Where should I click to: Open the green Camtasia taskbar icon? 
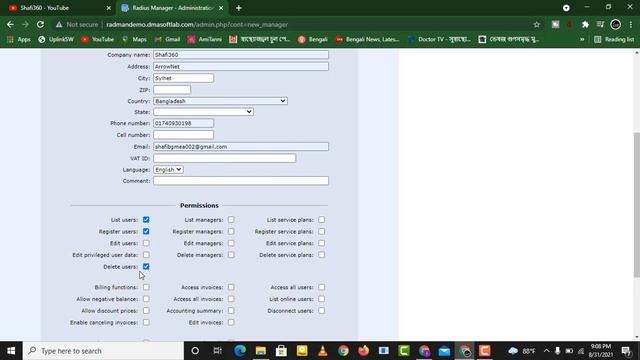point(404,351)
